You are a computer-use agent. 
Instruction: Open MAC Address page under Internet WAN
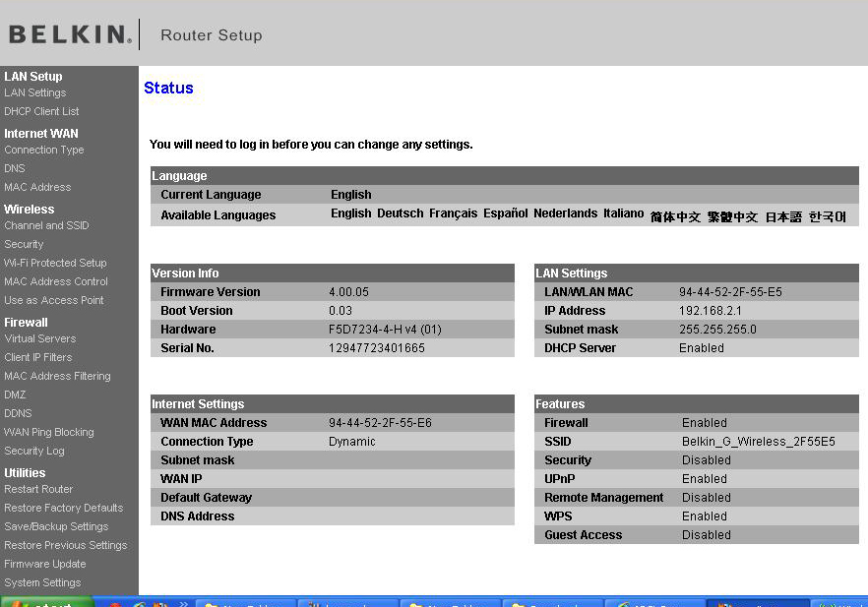[37, 187]
